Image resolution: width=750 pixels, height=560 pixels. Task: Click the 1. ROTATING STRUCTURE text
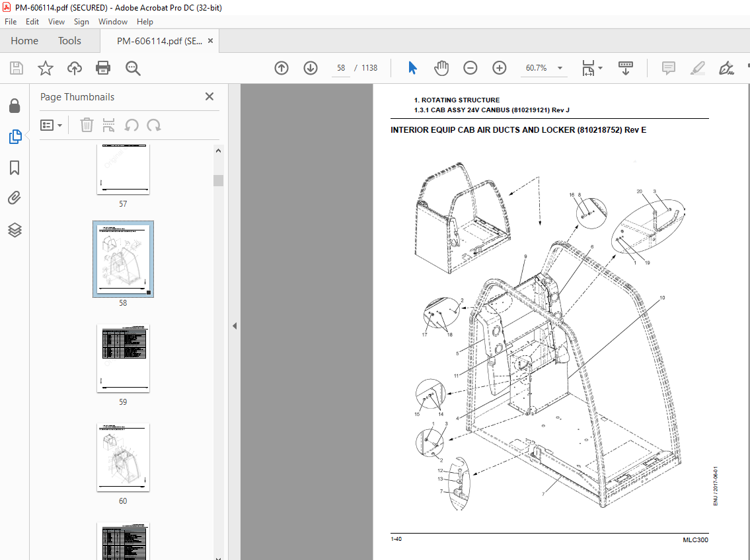coord(457,100)
